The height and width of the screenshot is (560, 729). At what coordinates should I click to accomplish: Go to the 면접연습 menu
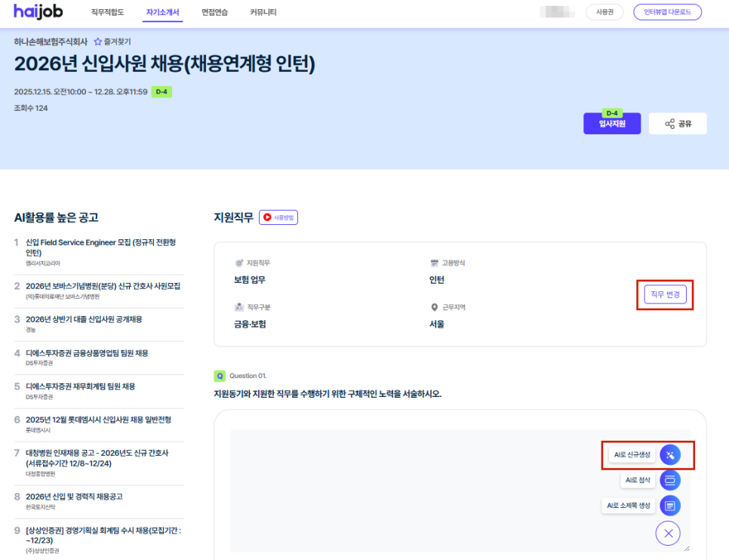(214, 12)
